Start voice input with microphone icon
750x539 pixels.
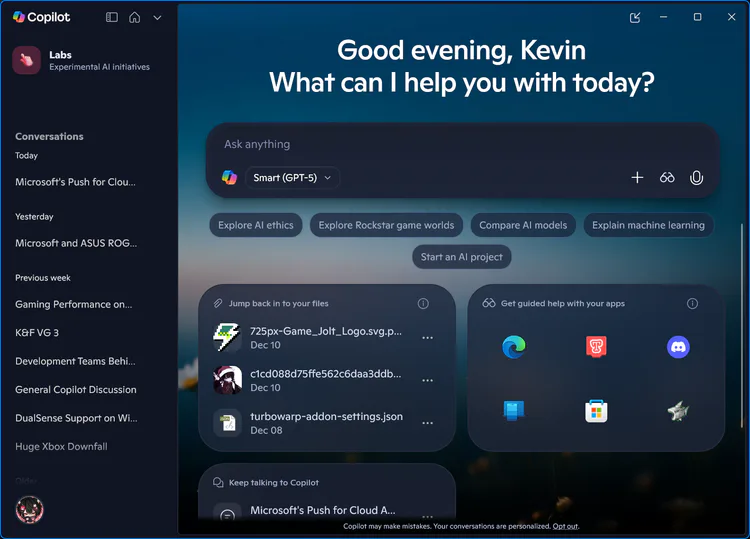pos(696,178)
